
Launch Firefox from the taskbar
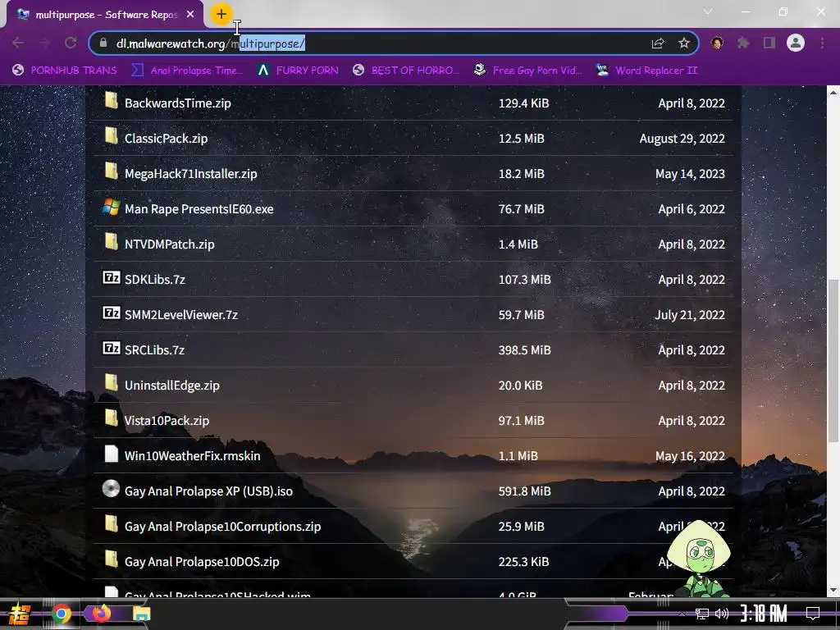pyautogui.click(x=101, y=614)
